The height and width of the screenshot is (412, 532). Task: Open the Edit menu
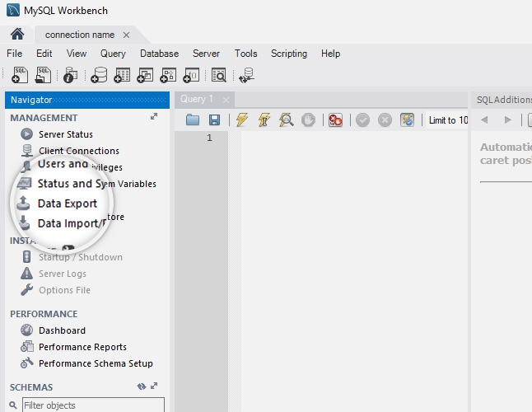point(44,54)
